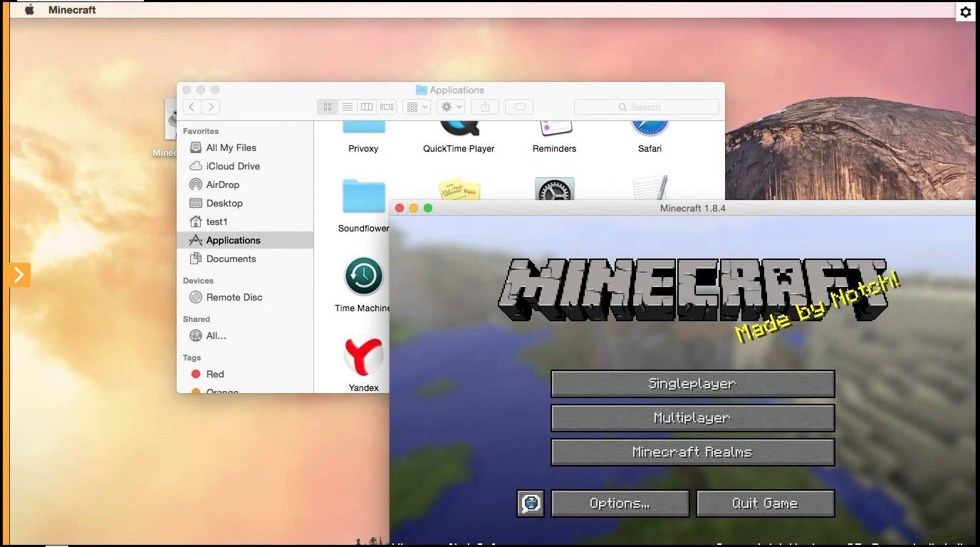Screen dimensions: 980x547
Task: Select the QuickTime Player app icon
Action: (459, 128)
